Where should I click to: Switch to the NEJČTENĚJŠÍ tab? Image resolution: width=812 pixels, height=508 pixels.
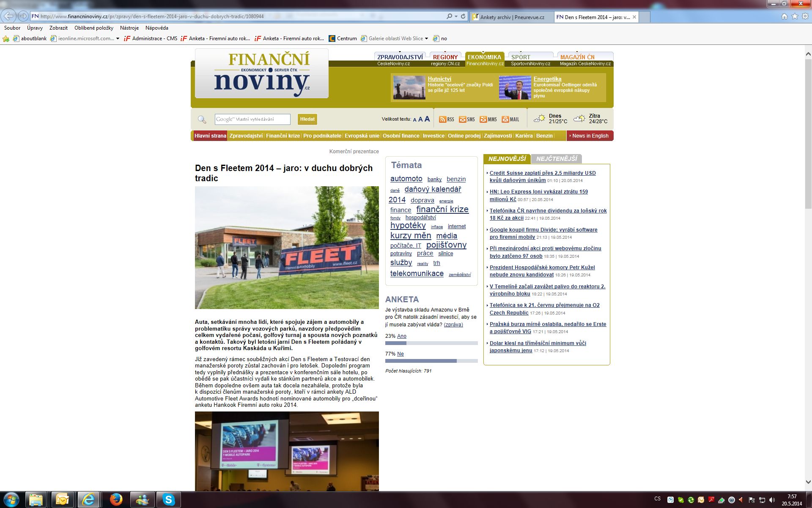557,159
